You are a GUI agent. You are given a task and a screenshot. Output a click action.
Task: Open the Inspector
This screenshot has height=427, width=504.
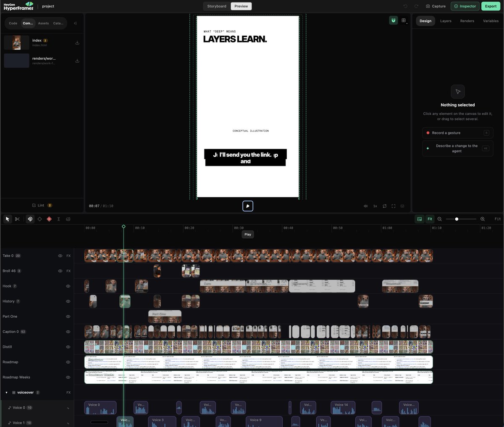[x=465, y=6]
